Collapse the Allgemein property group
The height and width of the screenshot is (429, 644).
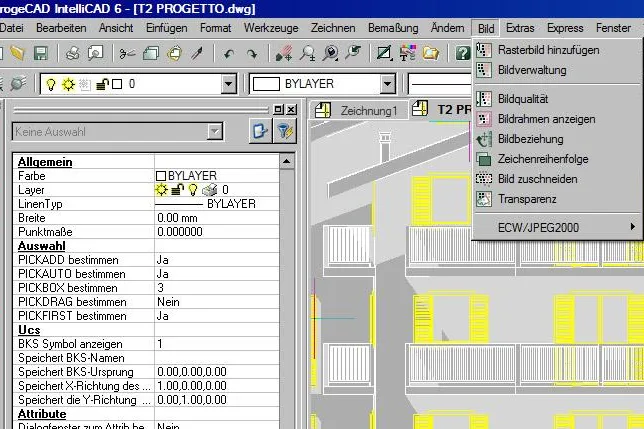point(45,162)
